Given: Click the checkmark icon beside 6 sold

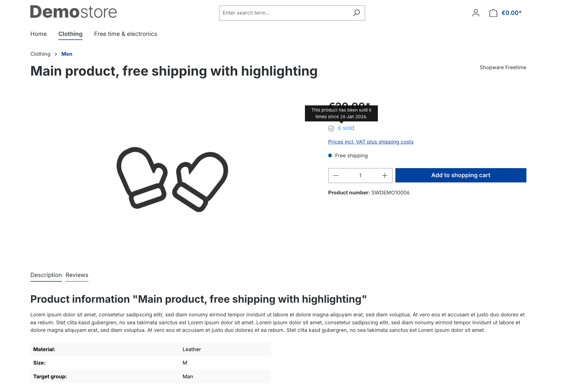Looking at the screenshot, I should (331, 128).
